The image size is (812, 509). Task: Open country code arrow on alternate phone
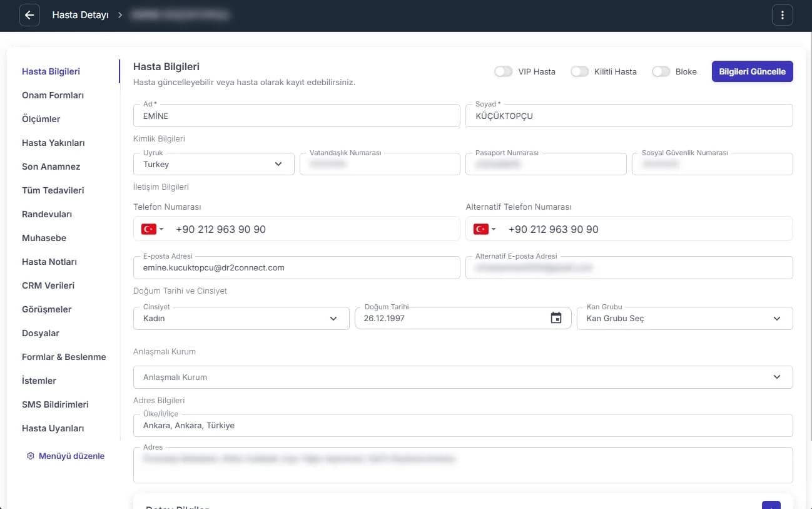[x=493, y=229]
